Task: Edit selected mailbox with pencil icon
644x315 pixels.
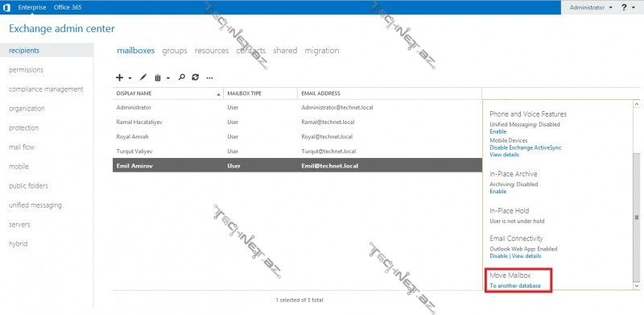Action: point(143,77)
